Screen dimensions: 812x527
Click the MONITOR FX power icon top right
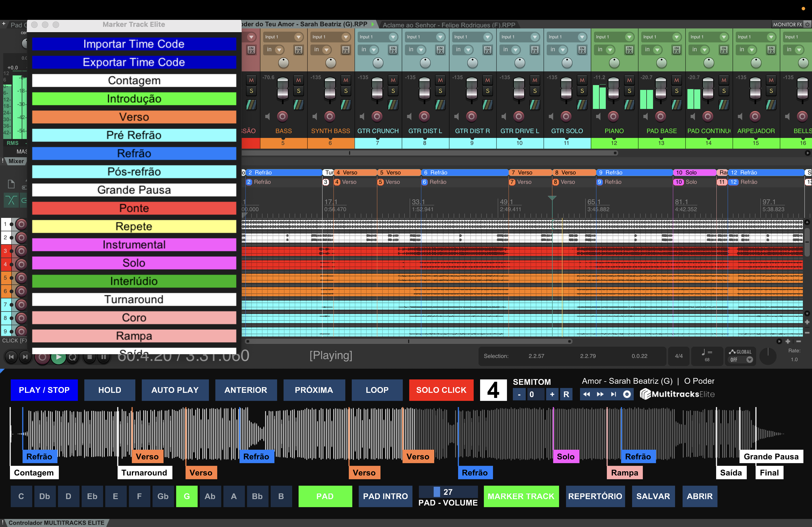pyautogui.click(x=808, y=24)
